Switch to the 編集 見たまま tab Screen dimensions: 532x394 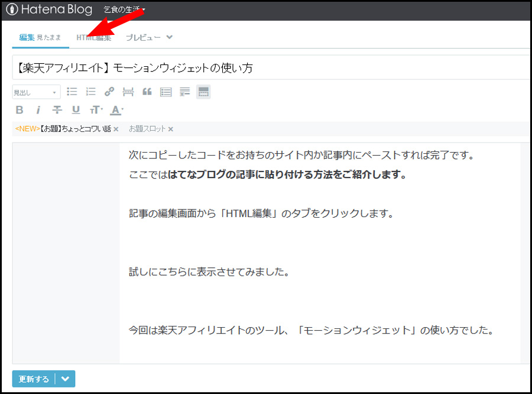[x=40, y=37]
